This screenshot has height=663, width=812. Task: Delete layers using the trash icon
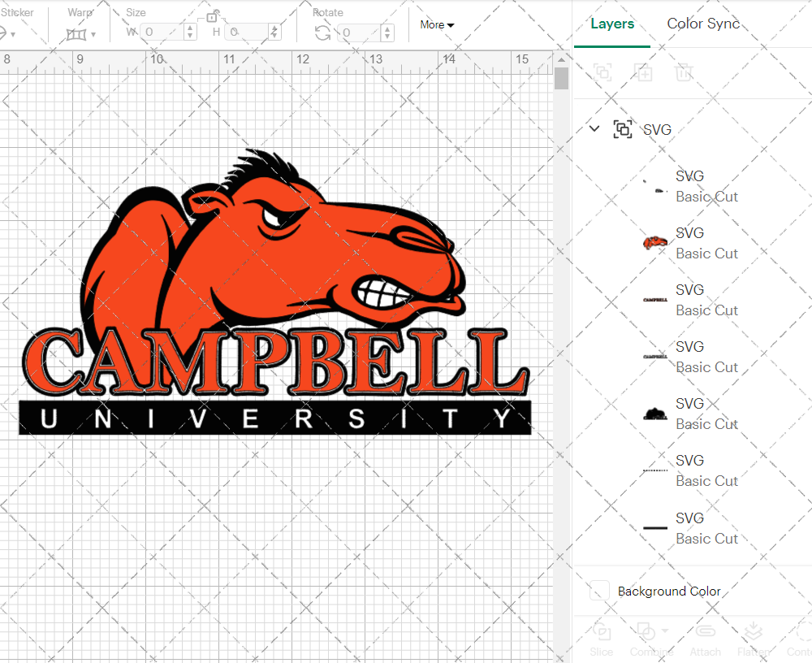click(x=685, y=72)
